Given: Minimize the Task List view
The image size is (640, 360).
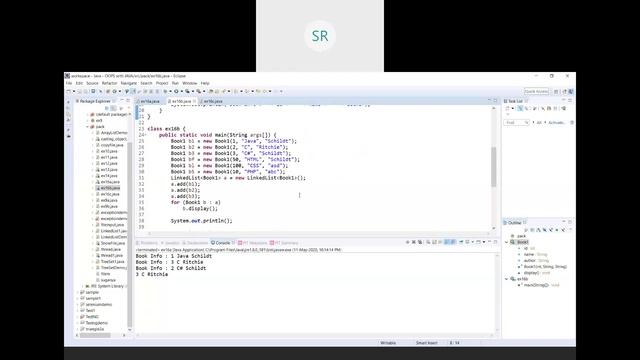Looking at the screenshot, I should click(x=564, y=100).
